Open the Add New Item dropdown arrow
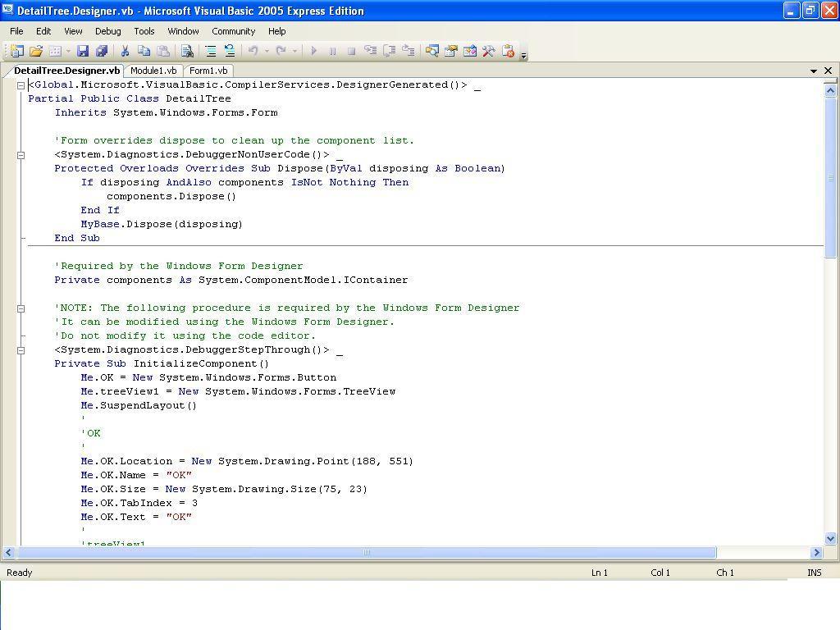The image size is (840, 630). pyautogui.click(x=68, y=51)
